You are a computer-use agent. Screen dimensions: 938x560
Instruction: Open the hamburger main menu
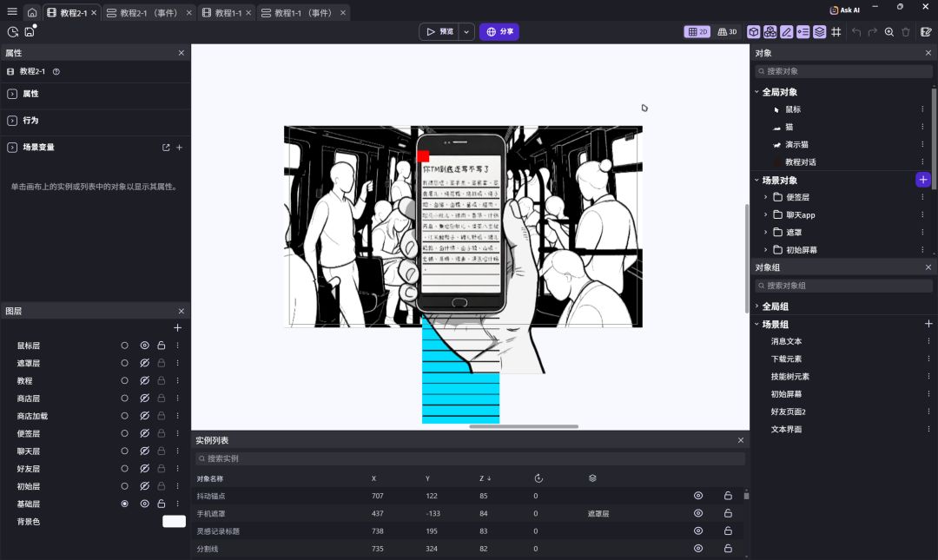12,12
